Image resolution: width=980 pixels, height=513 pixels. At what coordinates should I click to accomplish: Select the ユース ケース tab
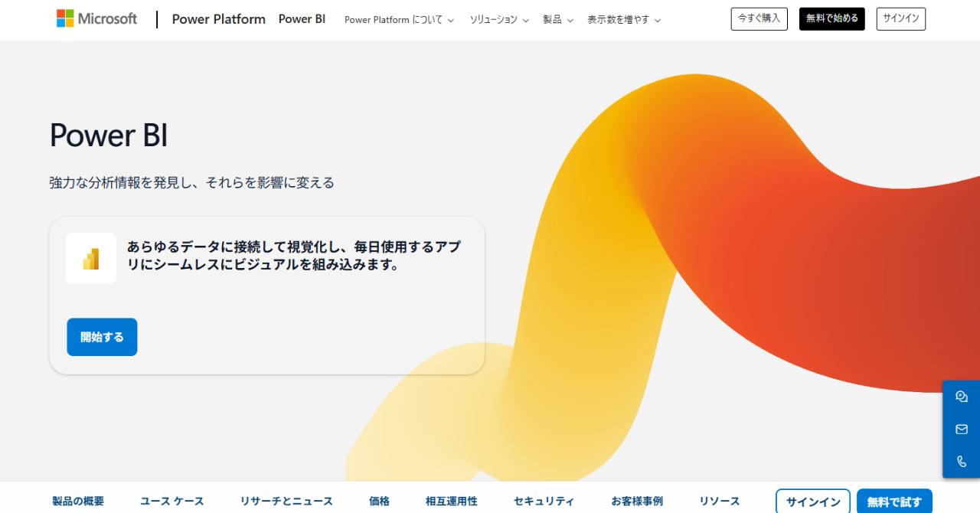pyautogui.click(x=172, y=502)
